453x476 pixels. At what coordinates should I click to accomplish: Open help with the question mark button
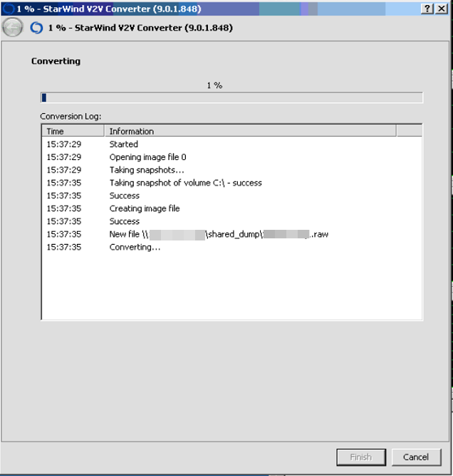[x=427, y=9]
